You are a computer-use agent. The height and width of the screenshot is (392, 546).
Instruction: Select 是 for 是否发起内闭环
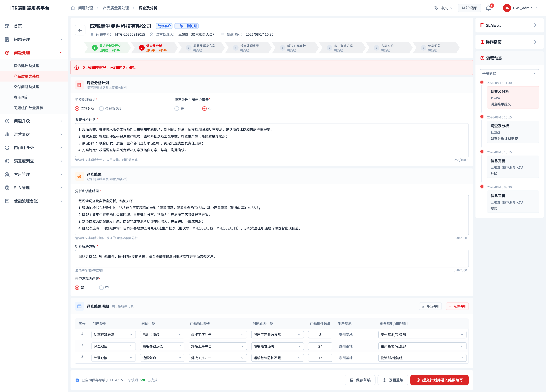click(x=77, y=288)
